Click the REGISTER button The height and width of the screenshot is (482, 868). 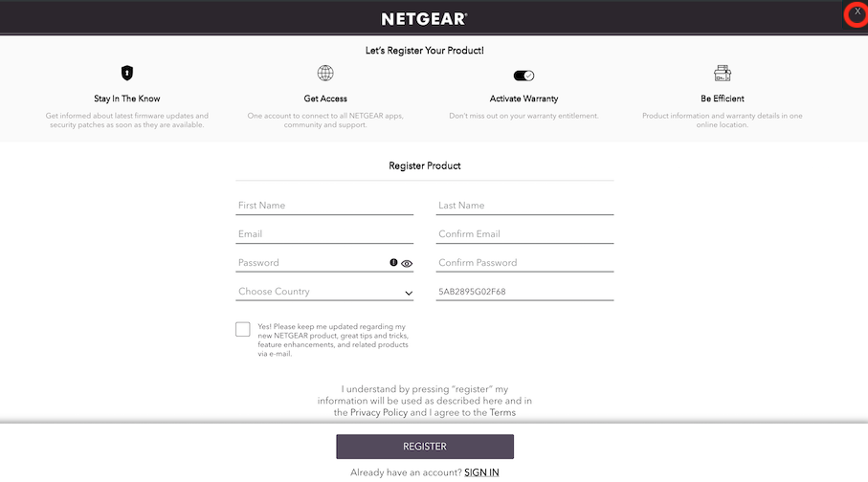click(x=425, y=447)
